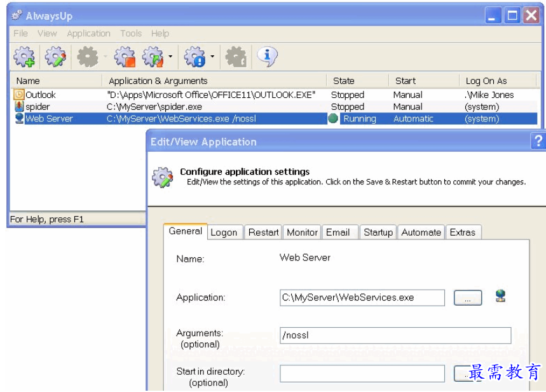
Task: Click the Configure application settings gear icon
Action: click(x=162, y=177)
